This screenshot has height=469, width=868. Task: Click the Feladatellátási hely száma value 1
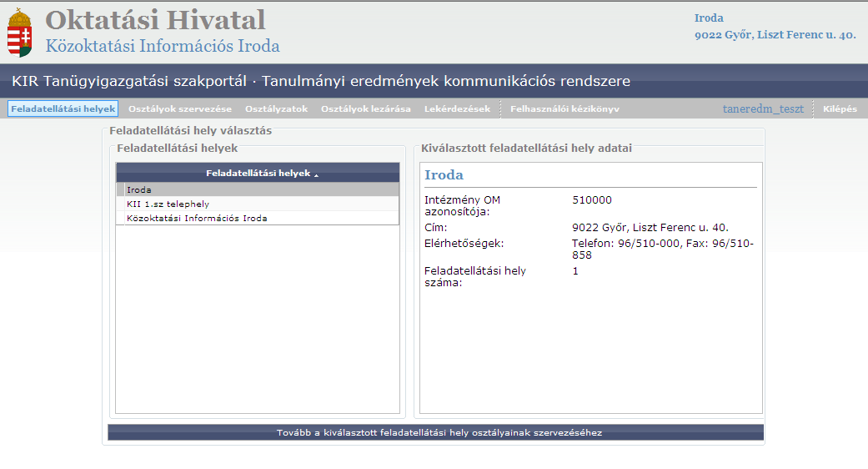575,270
